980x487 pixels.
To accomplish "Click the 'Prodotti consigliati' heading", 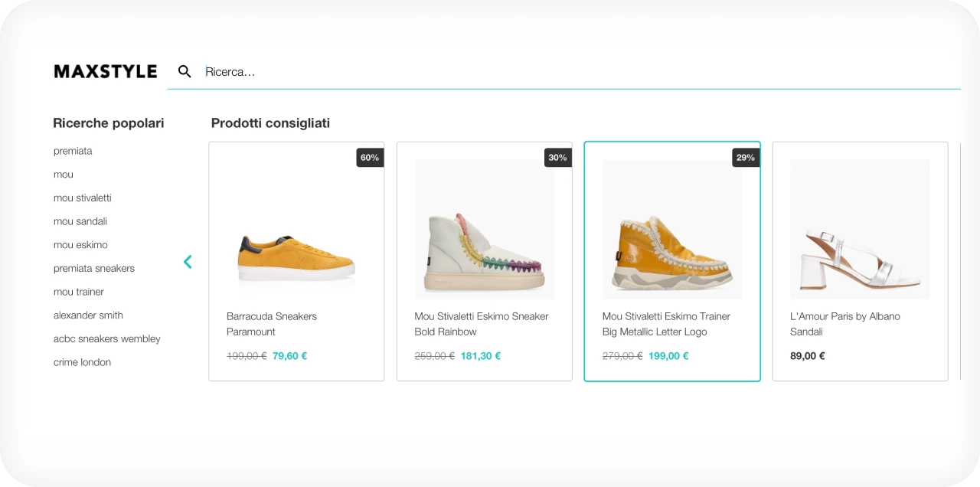I will [x=271, y=123].
